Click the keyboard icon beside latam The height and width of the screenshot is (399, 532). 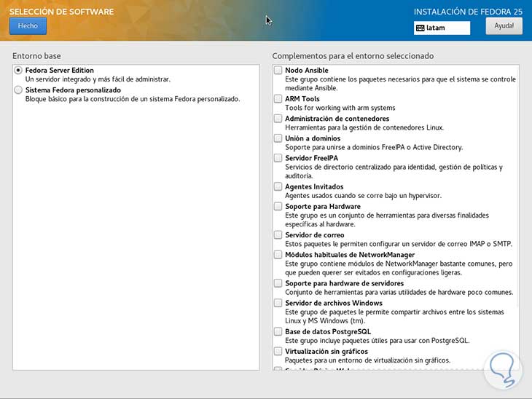(x=420, y=28)
